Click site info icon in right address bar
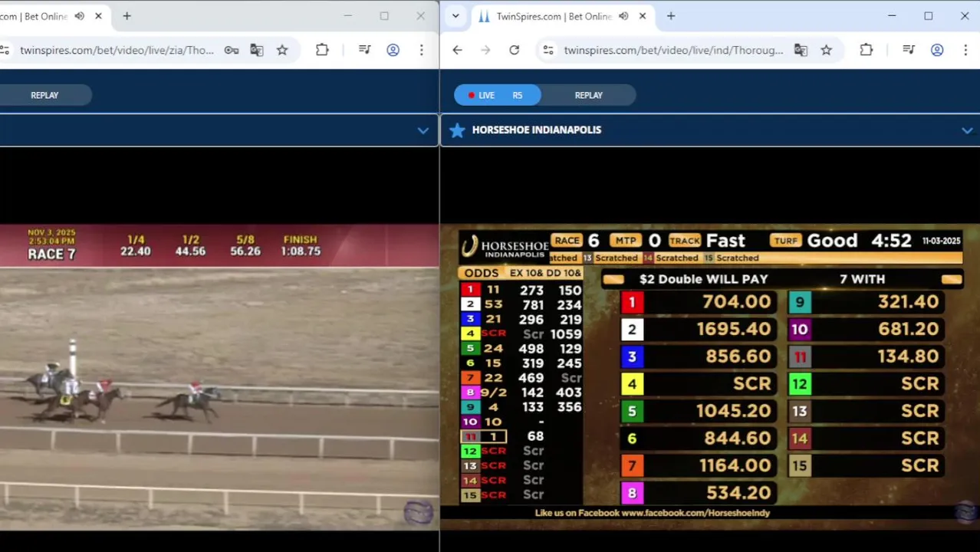Screen dimensions: 980x552 (548, 50)
